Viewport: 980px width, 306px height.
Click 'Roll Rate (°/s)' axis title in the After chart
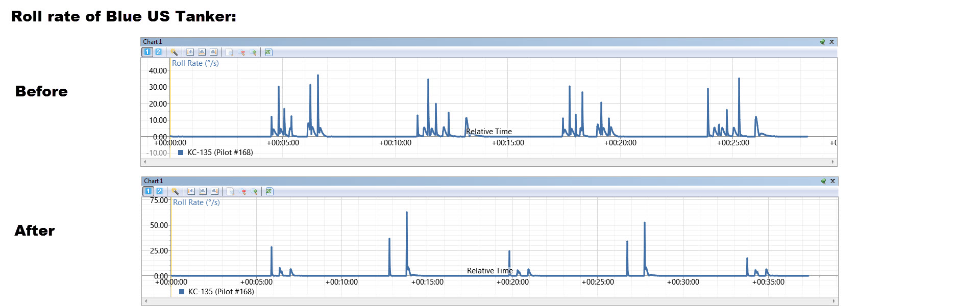click(197, 202)
